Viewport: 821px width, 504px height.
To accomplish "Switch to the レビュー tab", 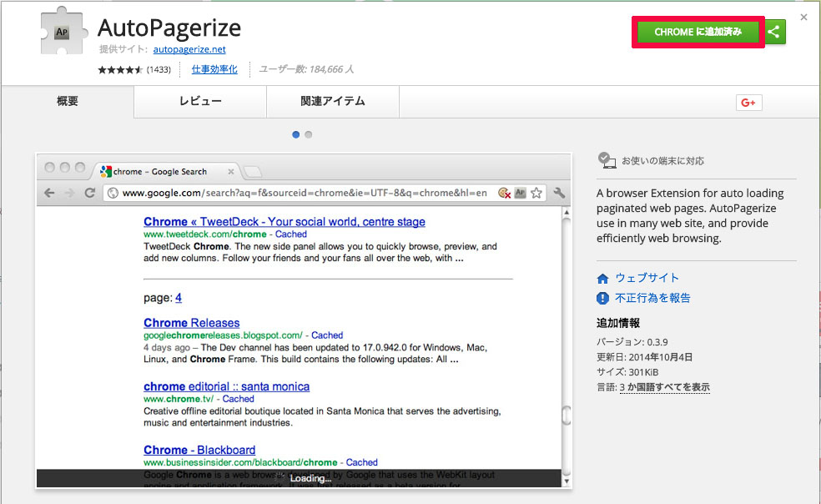I will pos(200,101).
